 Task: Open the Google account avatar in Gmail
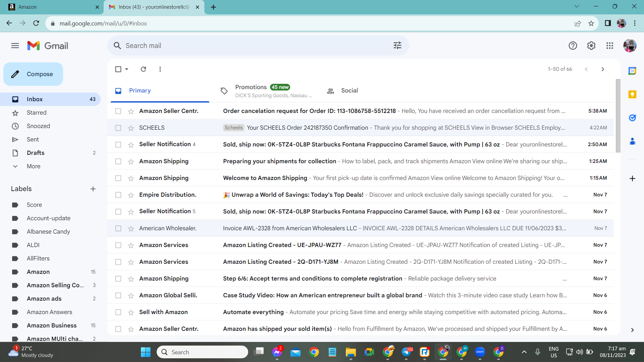point(630,46)
